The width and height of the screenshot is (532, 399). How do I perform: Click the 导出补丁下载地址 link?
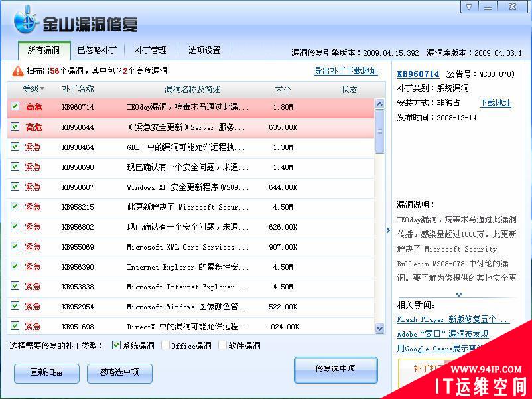coord(346,71)
